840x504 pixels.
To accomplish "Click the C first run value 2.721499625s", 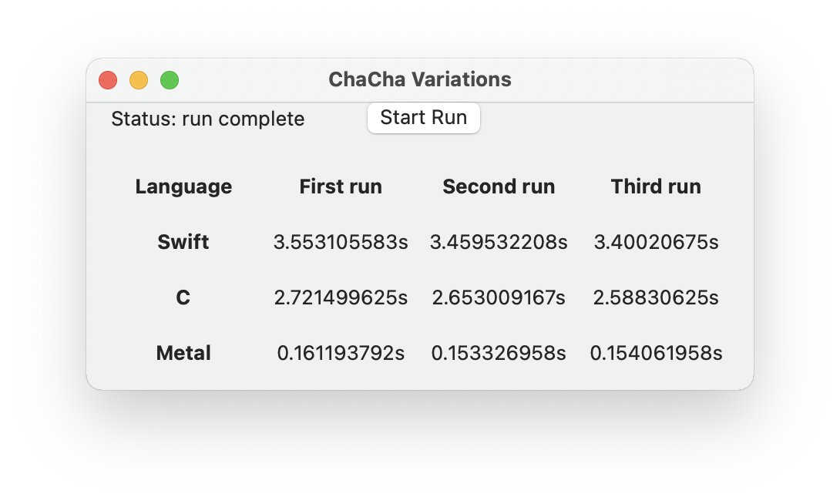I will tap(341, 297).
